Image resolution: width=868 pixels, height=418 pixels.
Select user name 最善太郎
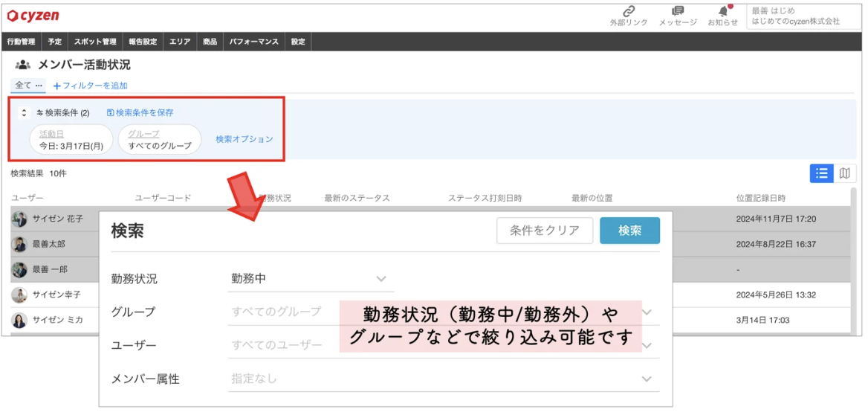tap(49, 244)
